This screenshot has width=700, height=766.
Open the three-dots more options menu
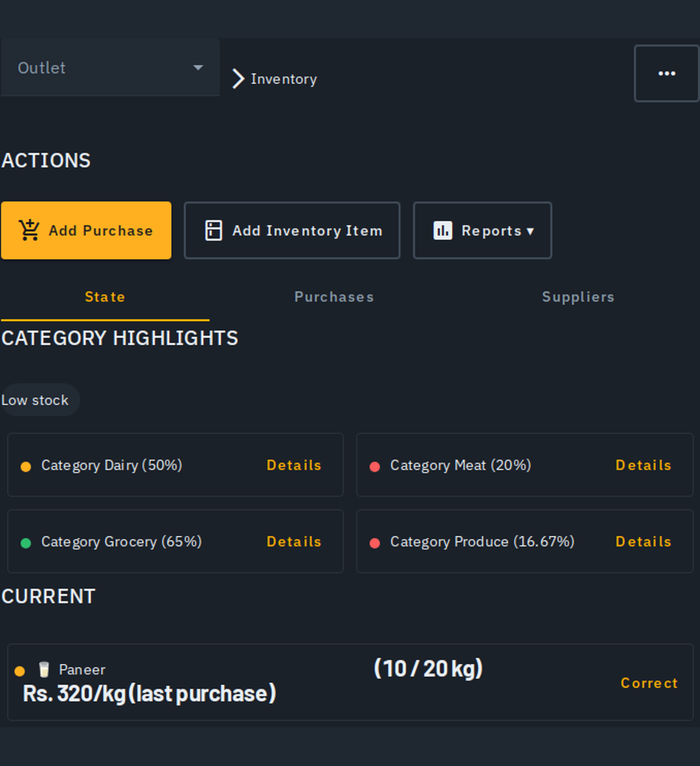pyautogui.click(x=667, y=73)
